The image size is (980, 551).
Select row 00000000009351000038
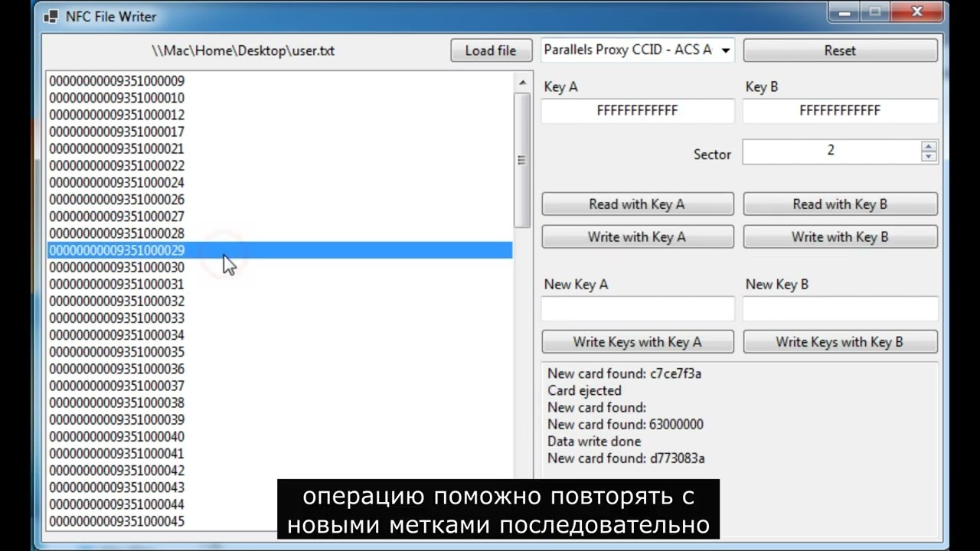[x=279, y=403]
